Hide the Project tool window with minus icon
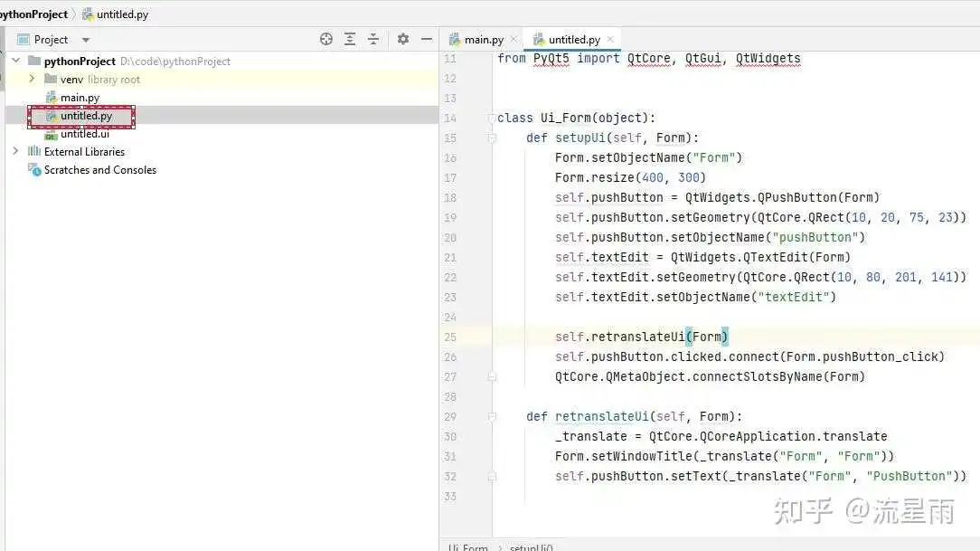 coord(427,39)
